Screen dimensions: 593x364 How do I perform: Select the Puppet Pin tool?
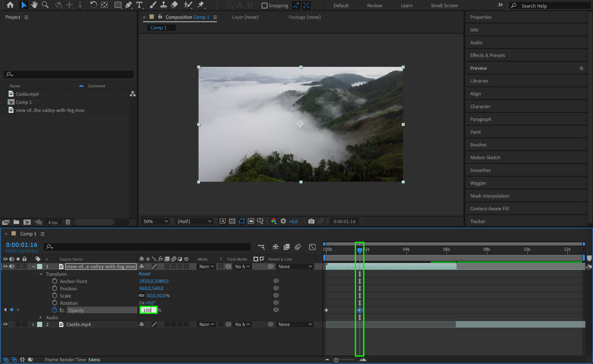pyautogui.click(x=201, y=5)
